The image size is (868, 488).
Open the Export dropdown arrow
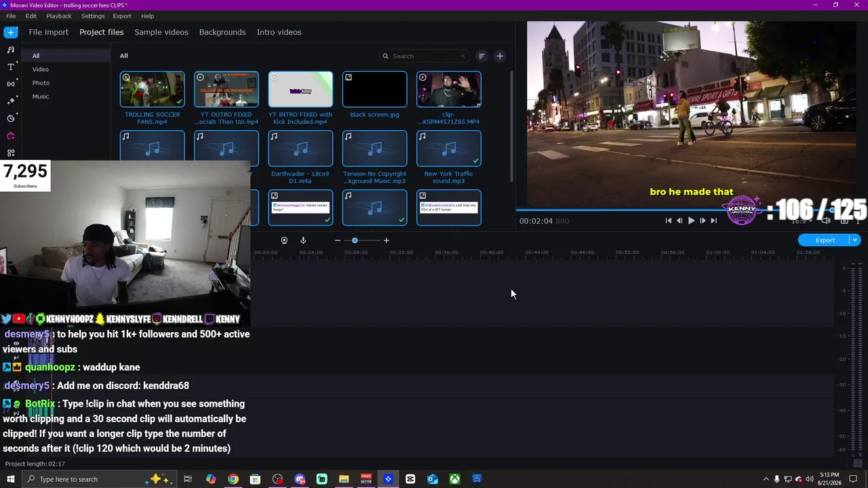pyautogui.click(x=855, y=240)
